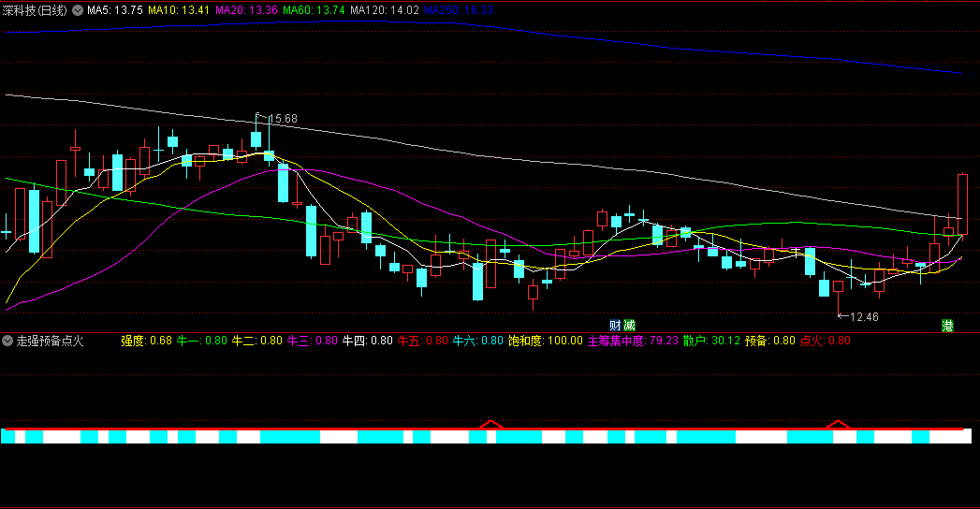Select the 牛一: 0.80 value

pyautogui.click(x=202, y=341)
